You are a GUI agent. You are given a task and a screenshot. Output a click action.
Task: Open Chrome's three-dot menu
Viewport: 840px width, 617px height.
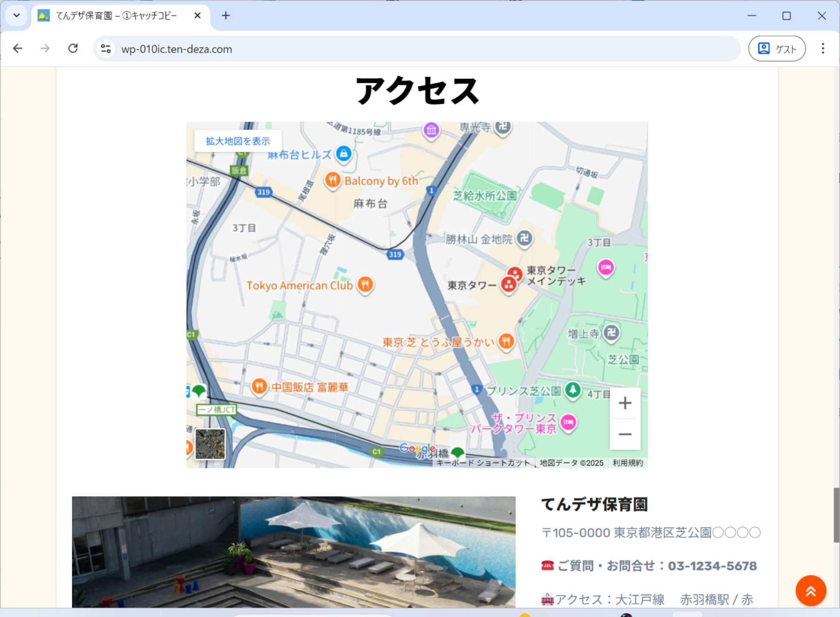coord(823,48)
